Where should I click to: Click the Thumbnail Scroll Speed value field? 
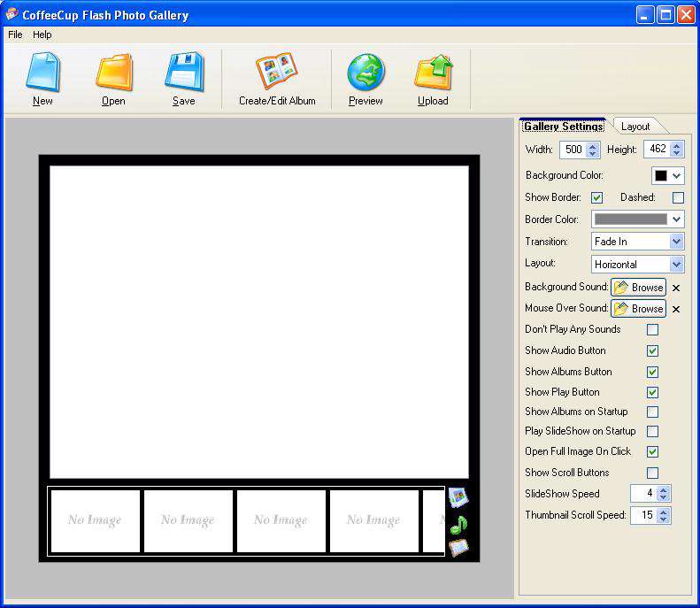tap(644, 516)
